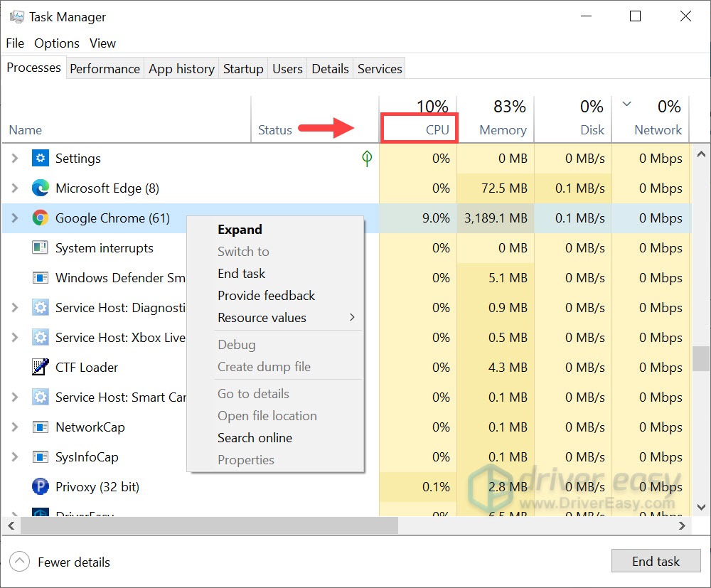Go to the Details tab

(x=330, y=68)
